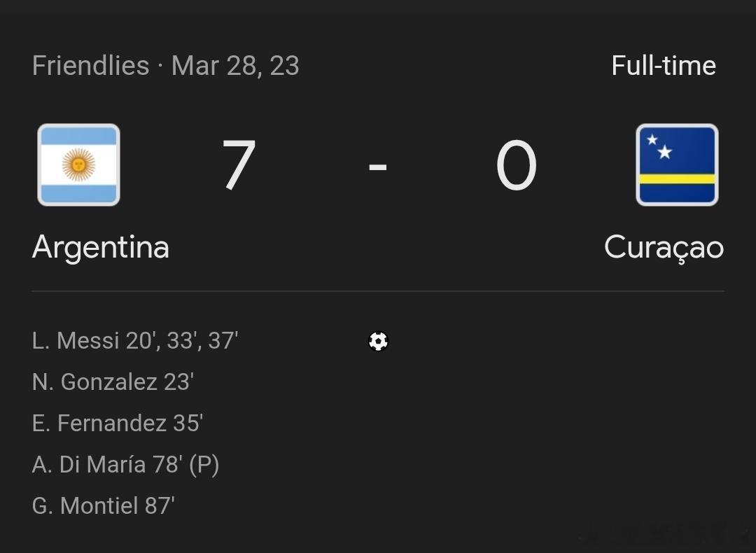756x553 pixels.
Task: Click Messi's 37' goal minute
Action: (223, 341)
